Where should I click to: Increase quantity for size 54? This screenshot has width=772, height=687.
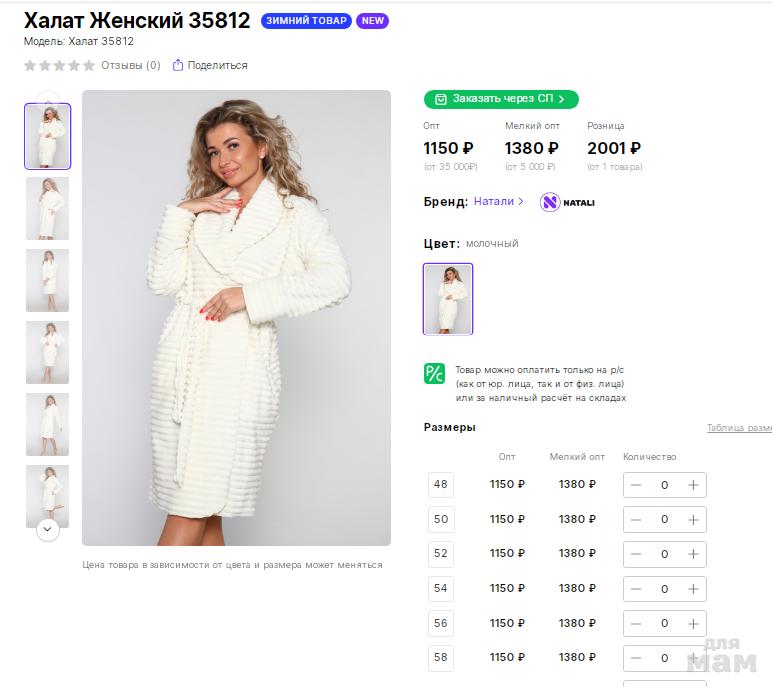[x=693, y=590]
